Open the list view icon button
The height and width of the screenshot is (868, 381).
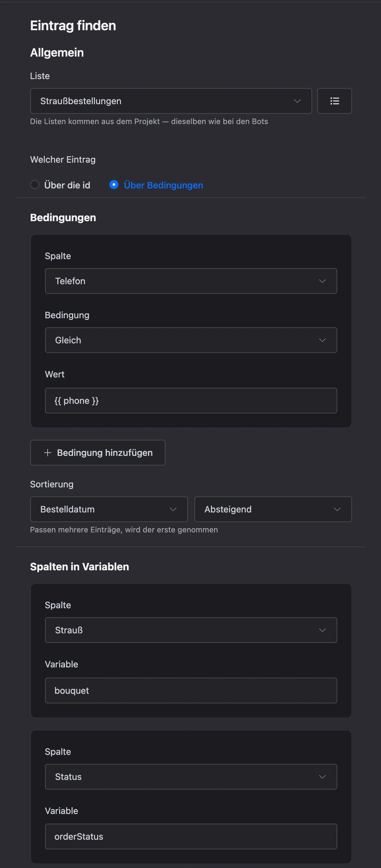pyautogui.click(x=334, y=101)
